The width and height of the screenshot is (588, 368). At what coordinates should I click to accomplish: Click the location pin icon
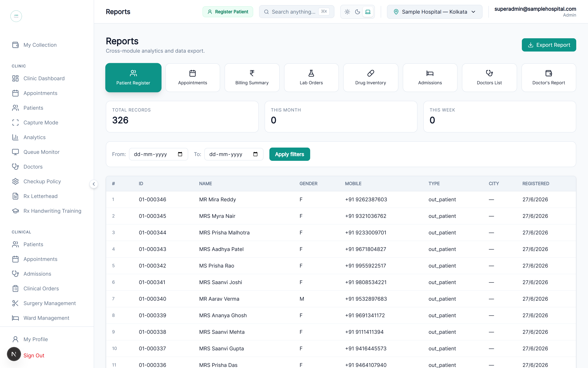tap(396, 12)
